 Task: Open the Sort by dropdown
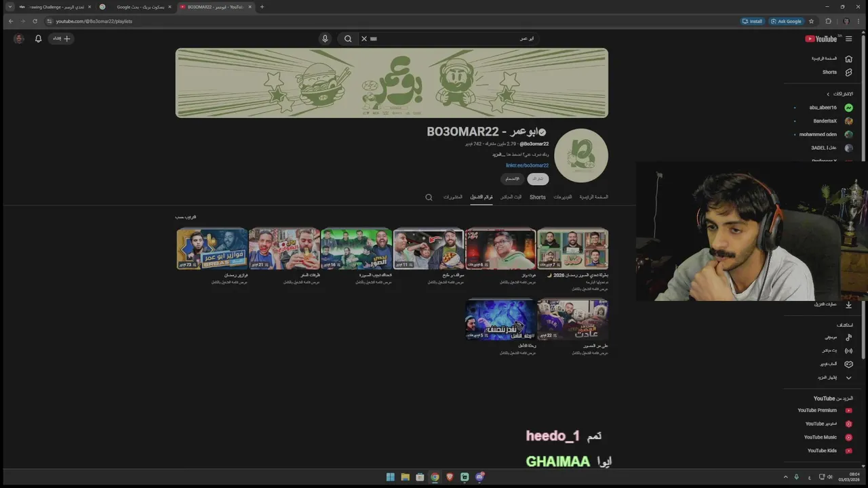click(185, 218)
